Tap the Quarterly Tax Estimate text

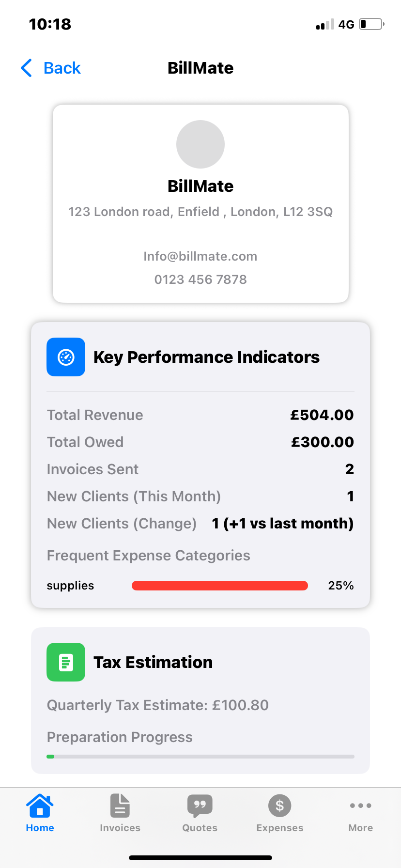tap(157, 705)
